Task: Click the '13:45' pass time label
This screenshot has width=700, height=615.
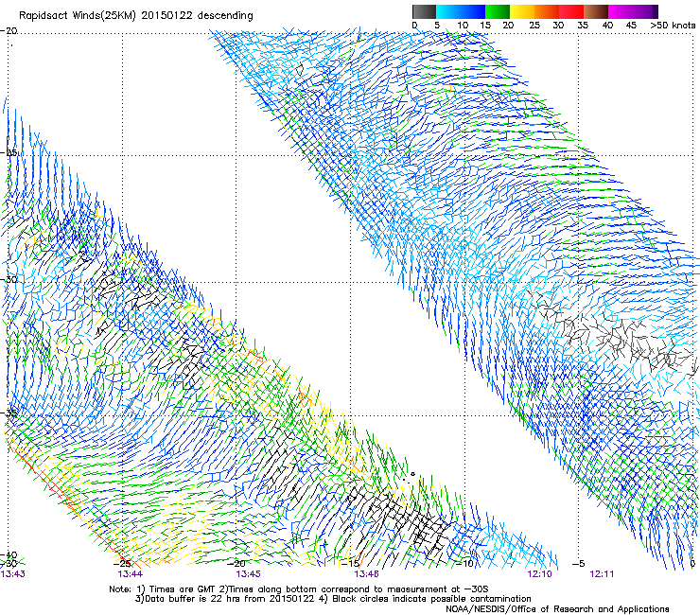Action: [248, 574]
